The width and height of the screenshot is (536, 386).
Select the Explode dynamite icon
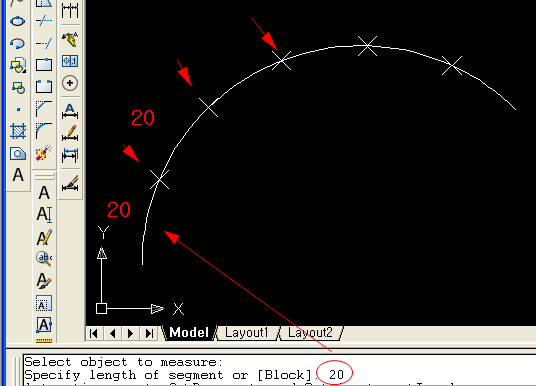click(x=44, y=153)
